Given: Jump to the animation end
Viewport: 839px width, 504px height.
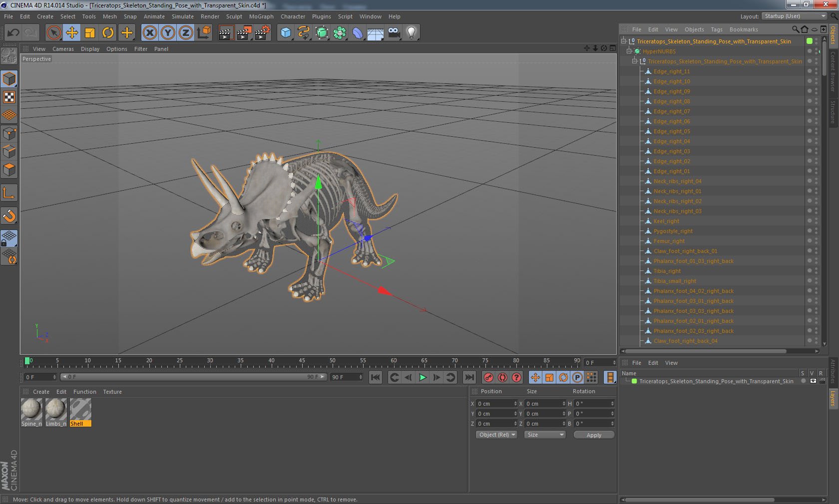Looking at the screenshot, I should (469, 377).
